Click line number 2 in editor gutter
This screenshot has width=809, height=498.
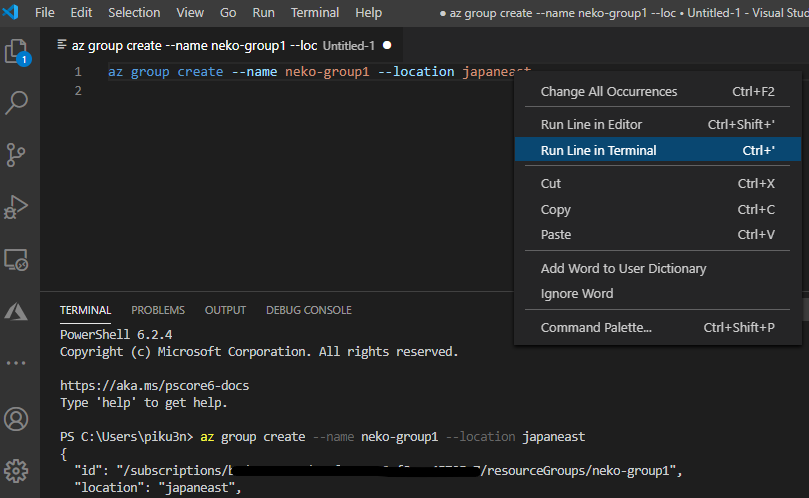pos(78,91)
